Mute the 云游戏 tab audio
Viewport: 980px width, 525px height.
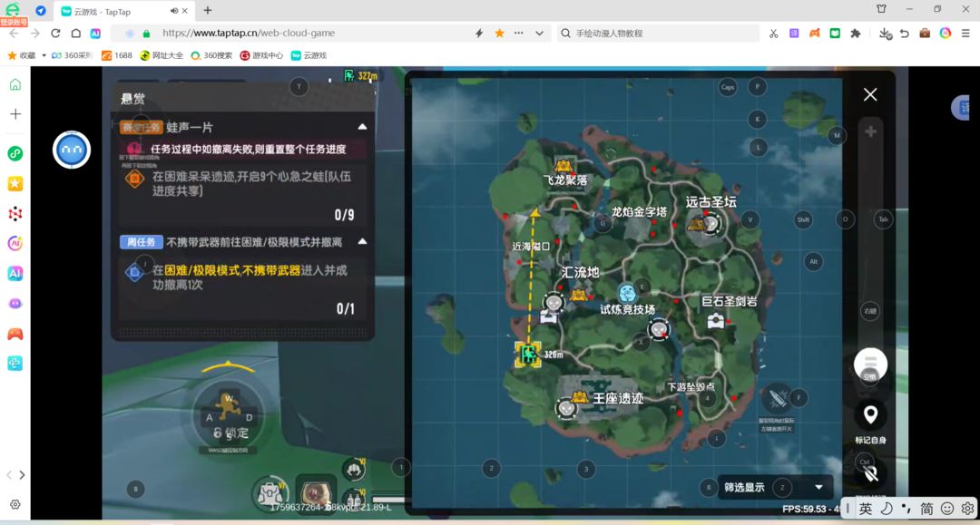[x=173, y=11]
